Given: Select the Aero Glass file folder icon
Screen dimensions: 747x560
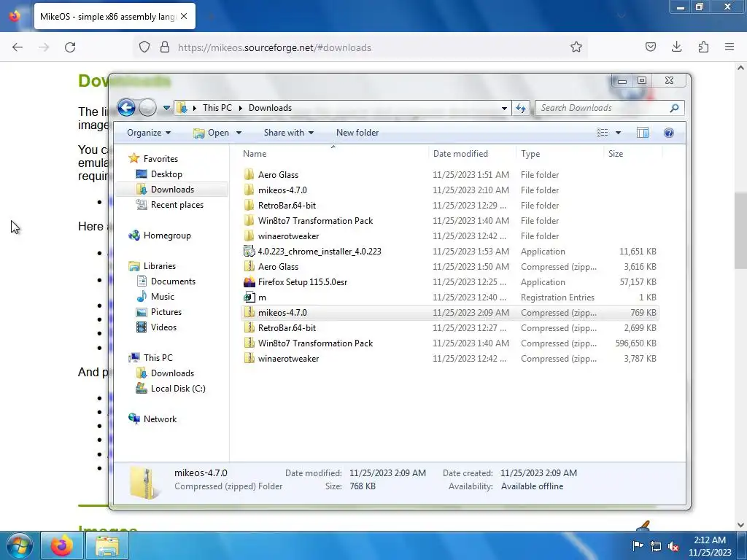Looking at the screenshot, I should click(249, 175).
